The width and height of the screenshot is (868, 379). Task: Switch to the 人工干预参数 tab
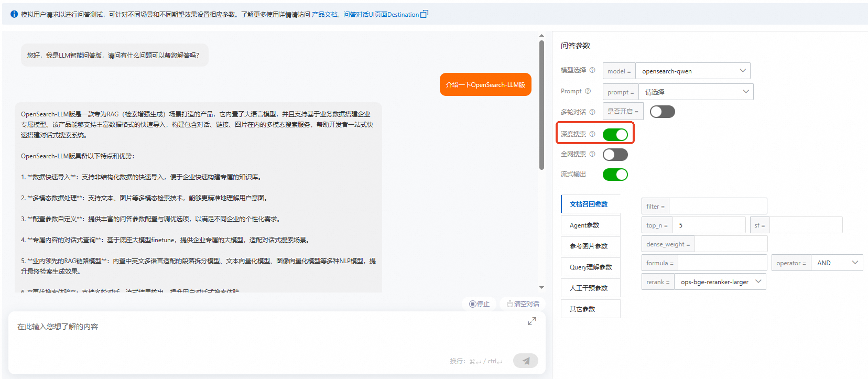[x=591, y=288]
